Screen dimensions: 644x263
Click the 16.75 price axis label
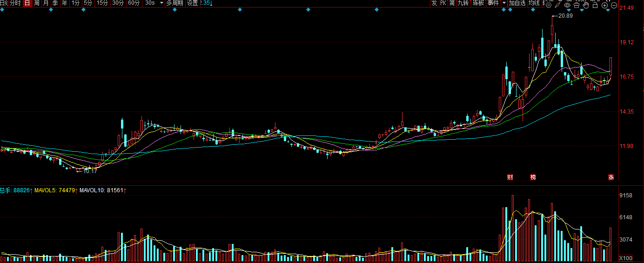pos(627,77)
